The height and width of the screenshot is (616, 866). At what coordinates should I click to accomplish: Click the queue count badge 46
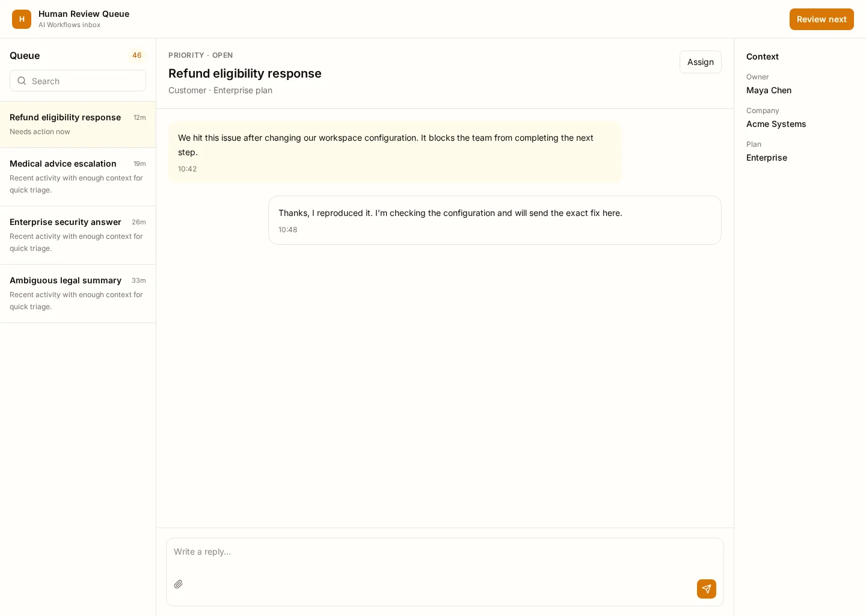pyautogui.click(x=137, y=55)
